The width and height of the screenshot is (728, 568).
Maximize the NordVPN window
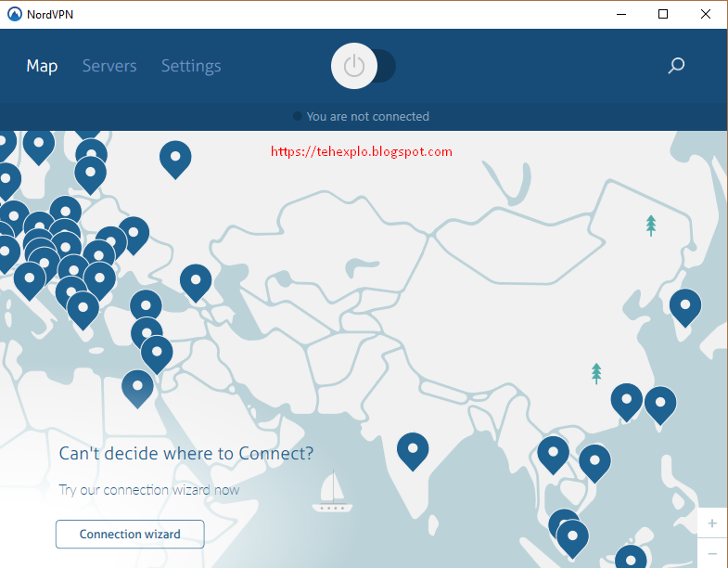click(663, 14)
